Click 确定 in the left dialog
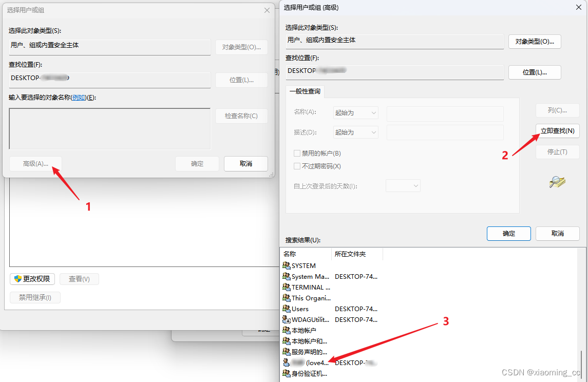This screenshot has width=588, height=382. click(x=197, y=164)
